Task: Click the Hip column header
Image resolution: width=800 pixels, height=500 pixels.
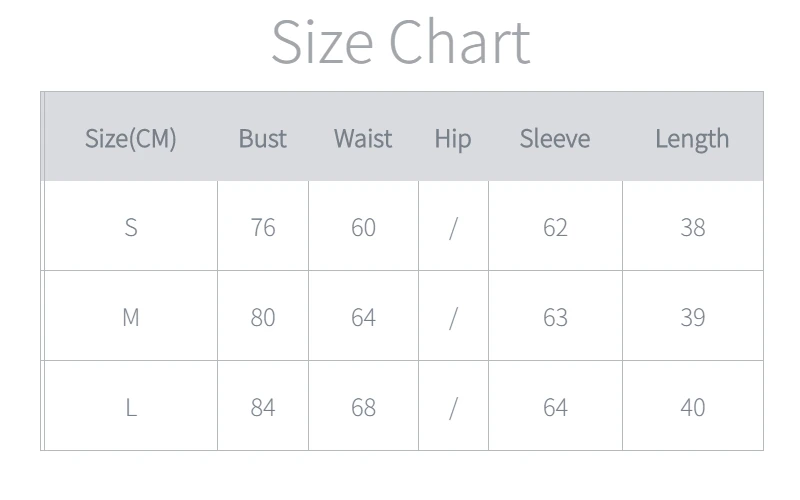Action: click(x=453, y=138)
